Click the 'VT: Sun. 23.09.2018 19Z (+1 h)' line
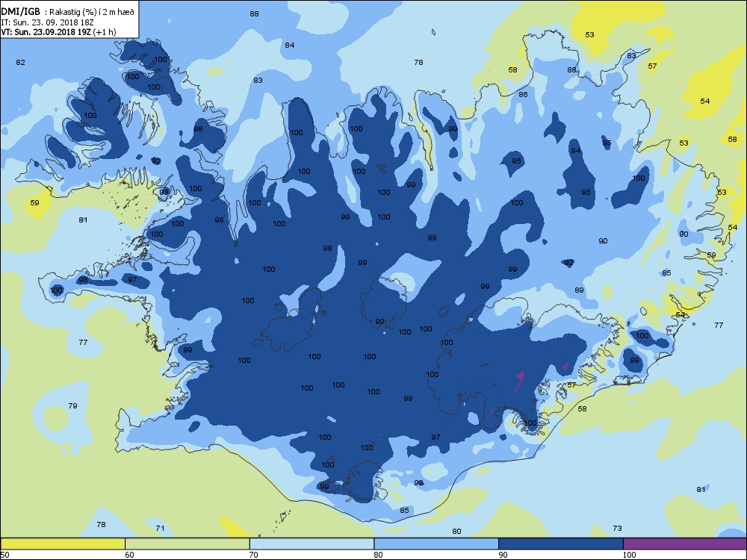 (x=58, y=32)
